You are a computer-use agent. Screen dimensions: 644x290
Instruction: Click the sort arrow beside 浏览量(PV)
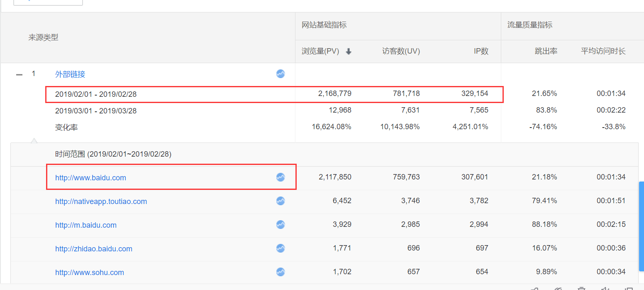[349, 52]
